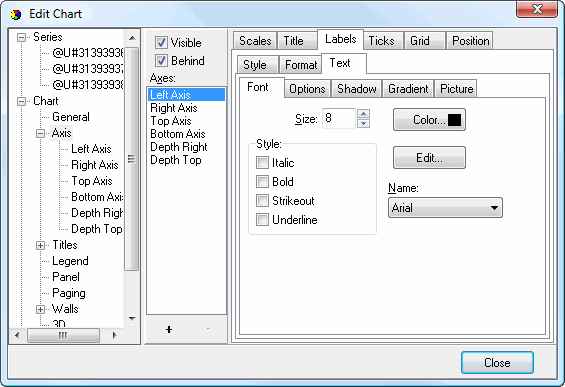Expand the Walls tree node
The width and height of the screenshot is (565, 387).
(x=40, y=310)
